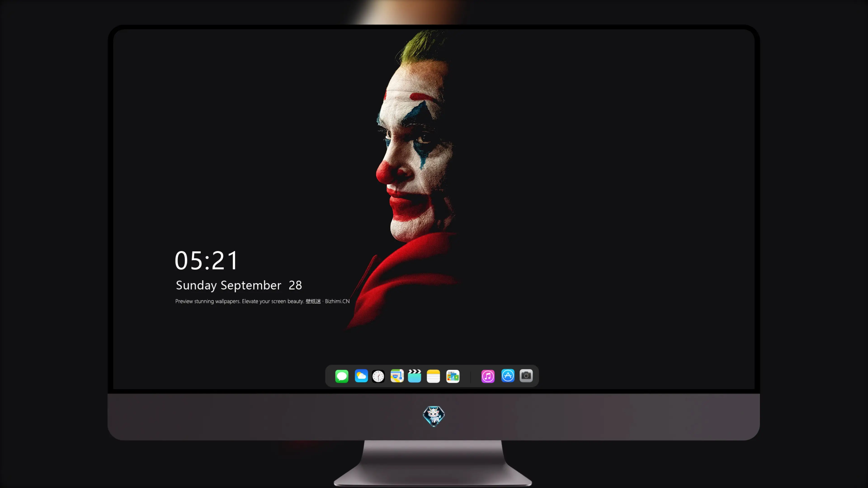The height and width of the screenshot is (488, 868).
Task: Select the date text Sunday September 28
Action: point(239,285)
